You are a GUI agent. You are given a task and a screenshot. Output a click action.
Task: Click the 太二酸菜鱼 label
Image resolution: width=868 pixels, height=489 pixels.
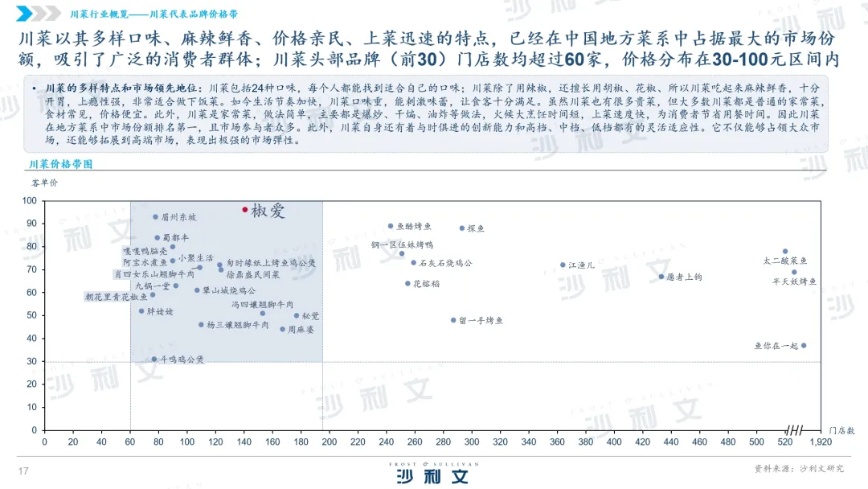click(x=785, y=261)
